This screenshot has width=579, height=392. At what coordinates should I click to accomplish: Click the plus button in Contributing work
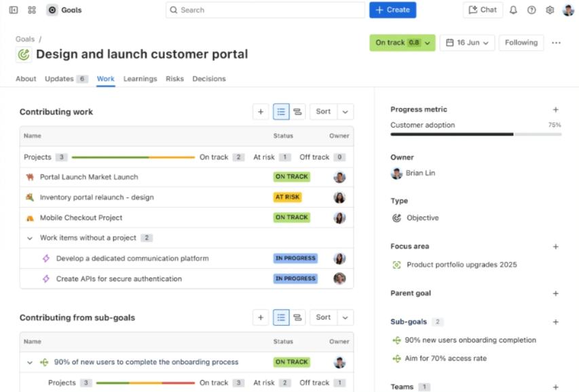click(261, 112)
